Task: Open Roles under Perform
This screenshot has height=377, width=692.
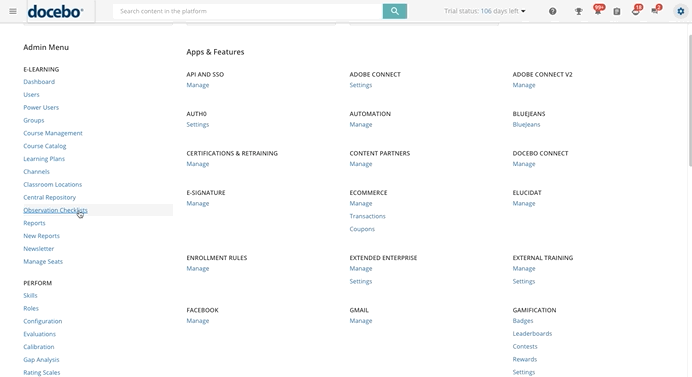Action: pyautogui.click(x=31, y=308)
